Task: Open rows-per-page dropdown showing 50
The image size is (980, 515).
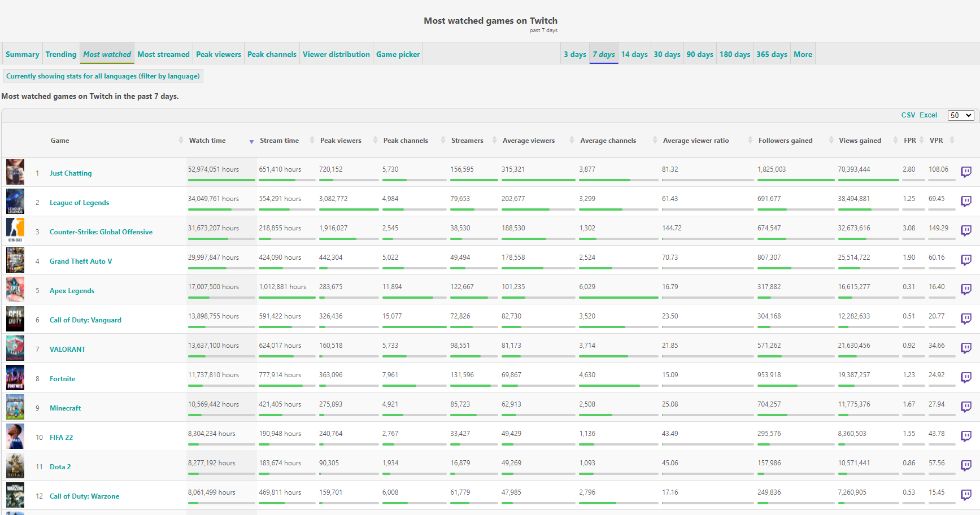Action: click(960, 115)
